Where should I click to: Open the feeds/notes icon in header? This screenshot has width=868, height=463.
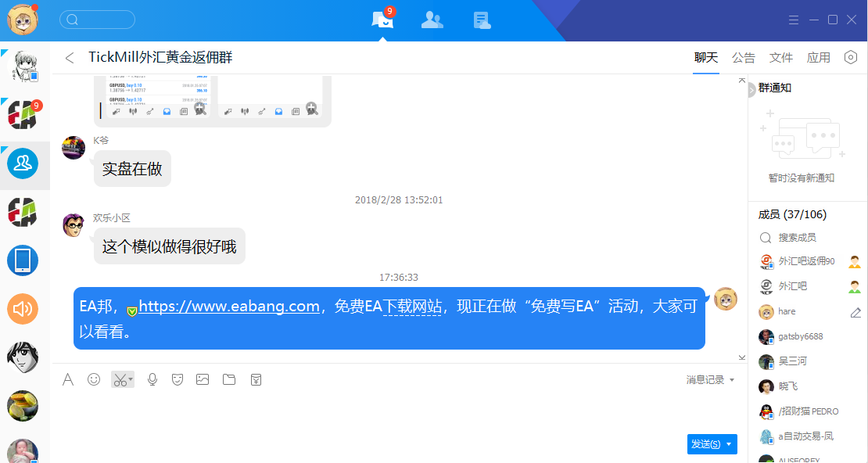pyautogui.click(x=482, y=20)
